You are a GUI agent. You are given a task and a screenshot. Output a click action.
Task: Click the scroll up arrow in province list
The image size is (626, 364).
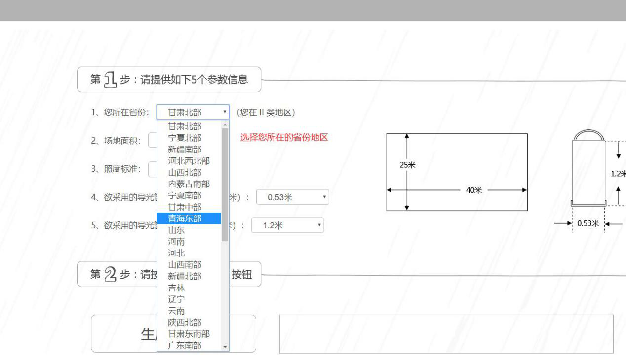click(226, 125)
